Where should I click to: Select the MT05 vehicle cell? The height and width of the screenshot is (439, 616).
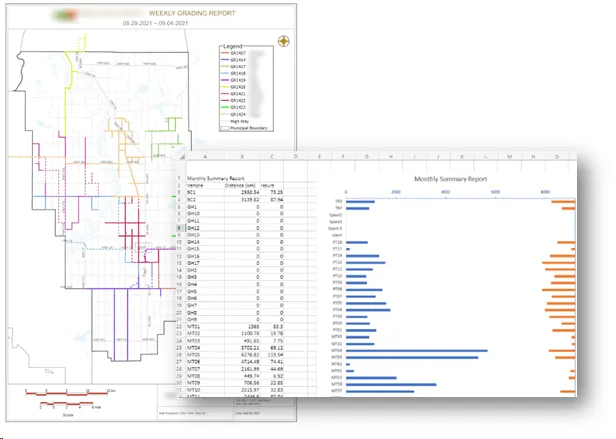[x=205, y=355]
